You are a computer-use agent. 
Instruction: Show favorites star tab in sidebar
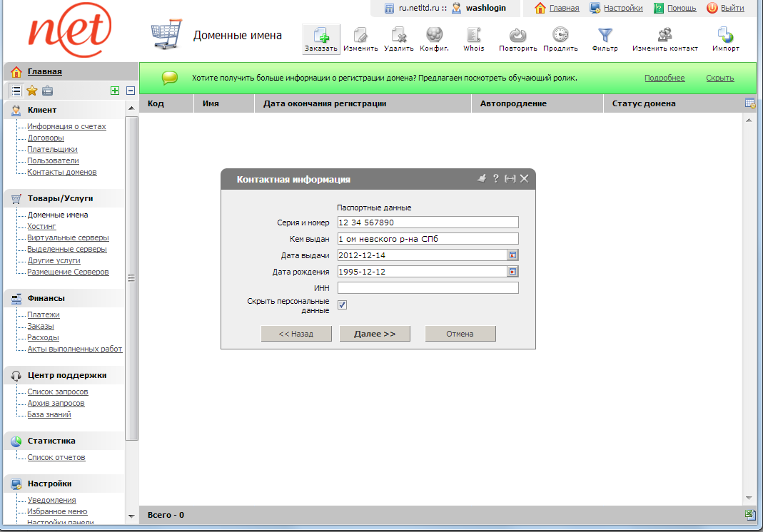coord(32,91)
